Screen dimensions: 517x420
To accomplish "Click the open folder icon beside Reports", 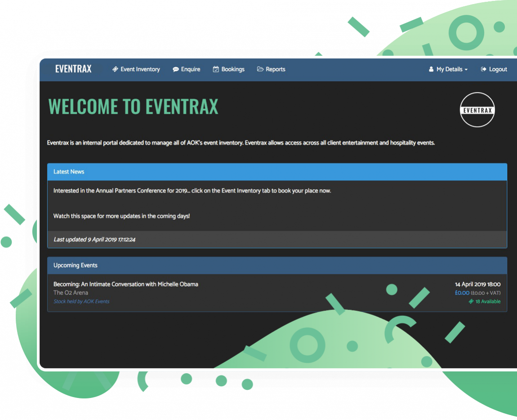I will pyautogui.click(x=260, y=69).
